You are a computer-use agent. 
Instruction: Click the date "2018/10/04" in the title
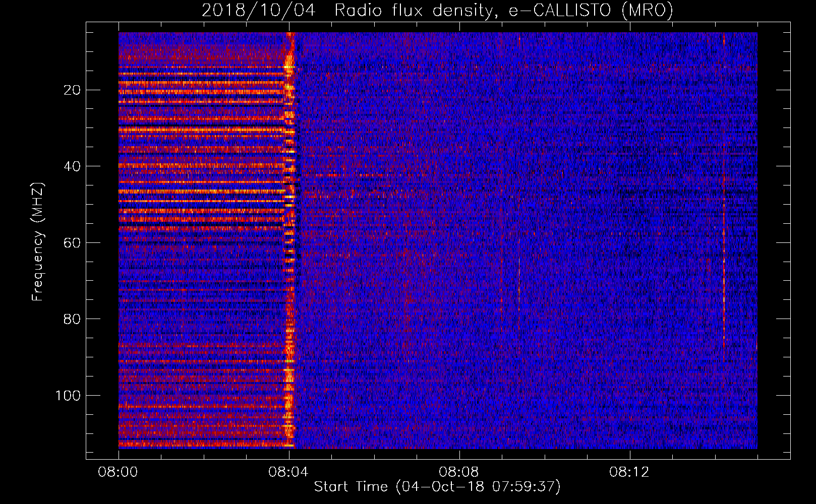tap(258, 10)
